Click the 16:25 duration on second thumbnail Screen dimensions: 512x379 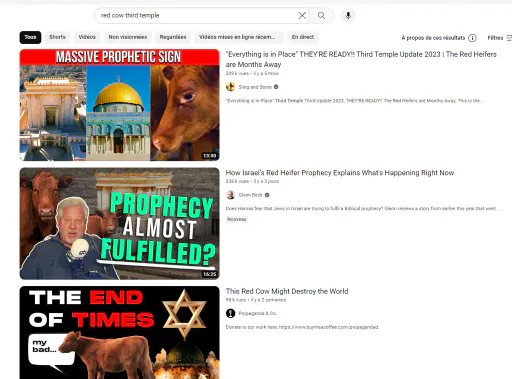click(x=210, y=274)
